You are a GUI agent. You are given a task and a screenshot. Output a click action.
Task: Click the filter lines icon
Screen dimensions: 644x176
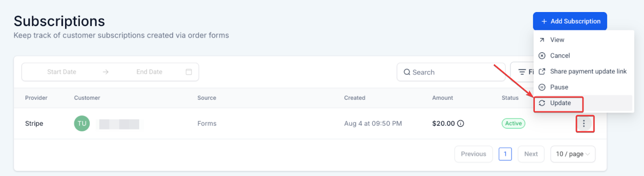tap(522, 72)
